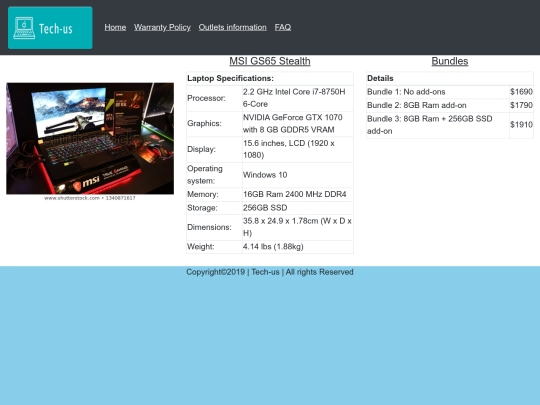This screenshot has width=540, height=405.
Task: Click the Dimensions label
Action: pyautogui.click(x=209, y=227)
